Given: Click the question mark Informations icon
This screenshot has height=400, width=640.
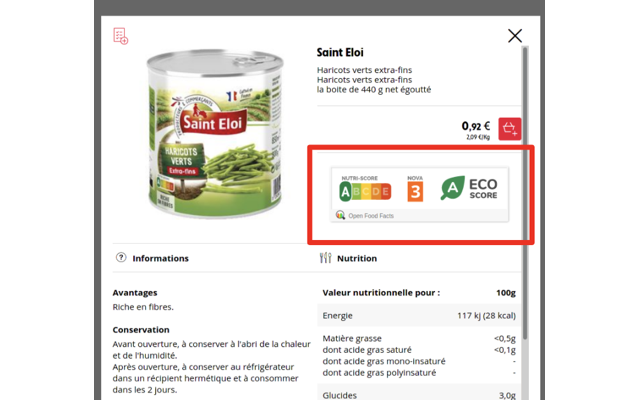Looking at the screenshot, I should [121, 257].
